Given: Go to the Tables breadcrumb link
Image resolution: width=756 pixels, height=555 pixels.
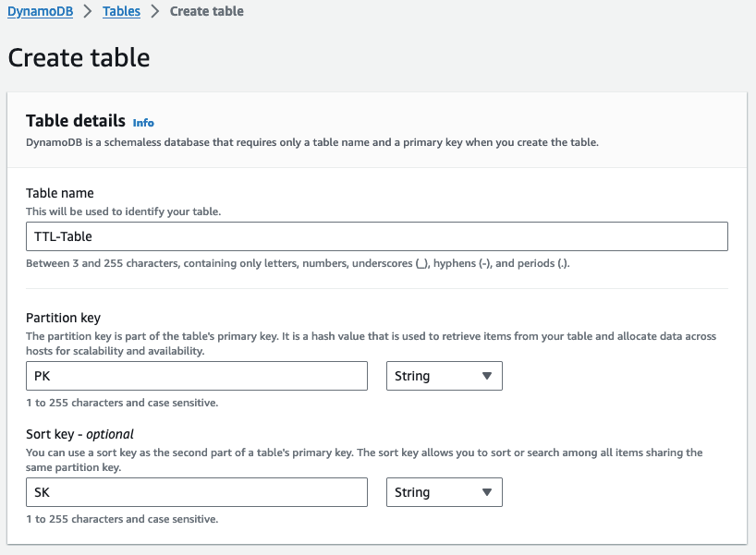Looking at the screenshot, I should tap(121, 11).
